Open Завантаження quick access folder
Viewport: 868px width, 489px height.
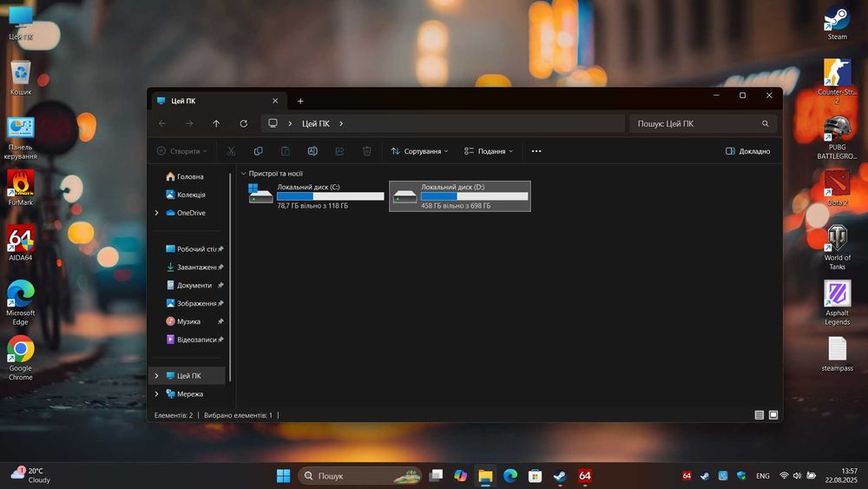(x=194, y=267)
